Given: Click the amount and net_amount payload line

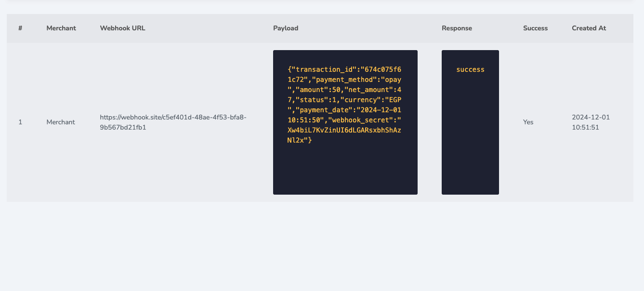Looking at the screenshot, I should pyautogui.click(x=344, y=90).
